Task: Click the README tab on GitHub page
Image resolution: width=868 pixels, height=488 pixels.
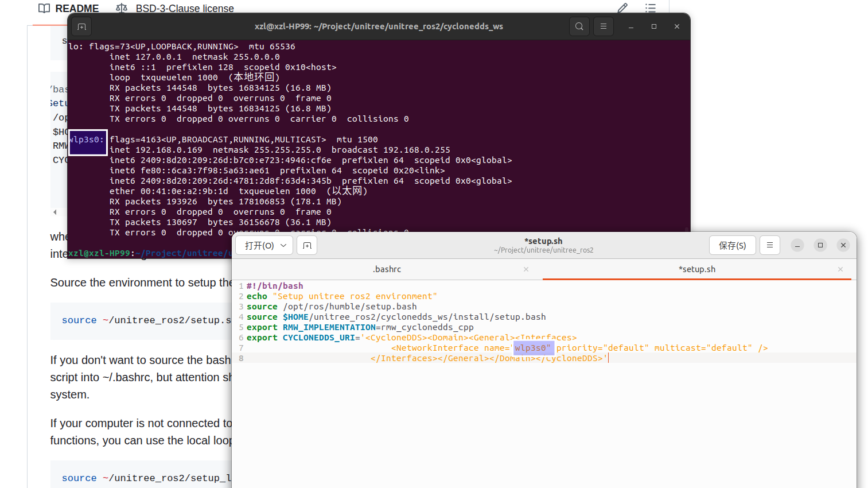Action: [x=69, y=8]
